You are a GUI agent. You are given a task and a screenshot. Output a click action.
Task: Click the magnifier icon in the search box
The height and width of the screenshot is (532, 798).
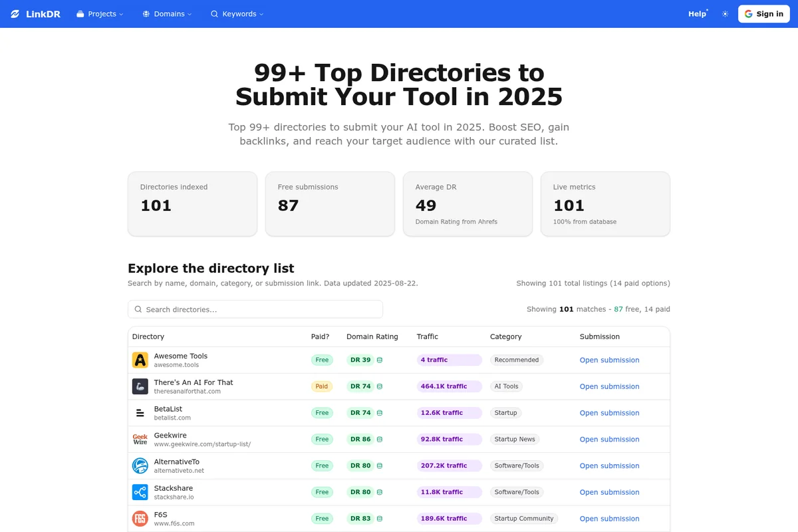138,309
